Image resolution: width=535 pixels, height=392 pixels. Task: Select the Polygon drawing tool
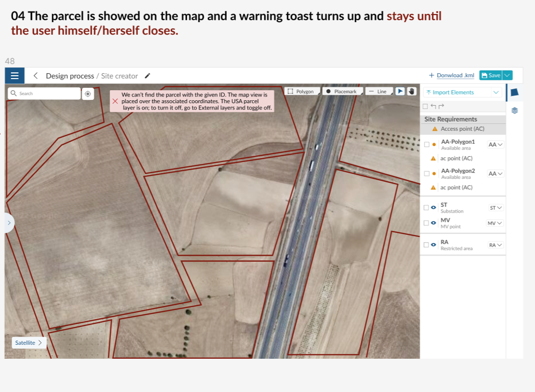click(x=302, y=92)
